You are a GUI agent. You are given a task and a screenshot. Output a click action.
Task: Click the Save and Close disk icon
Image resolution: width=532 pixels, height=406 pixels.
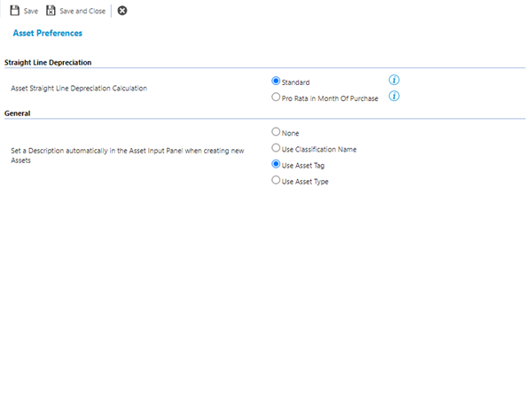(51, 11)
